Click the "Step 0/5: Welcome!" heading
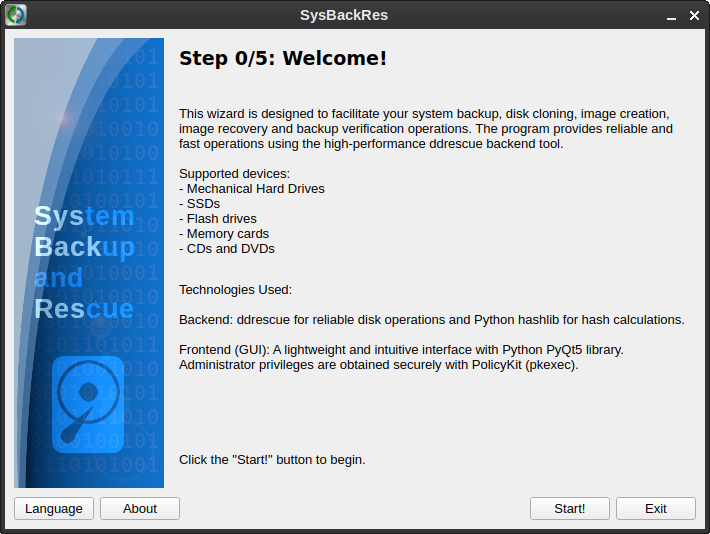The height and width of the screenshot is (534, 710). tap(282, 58)
